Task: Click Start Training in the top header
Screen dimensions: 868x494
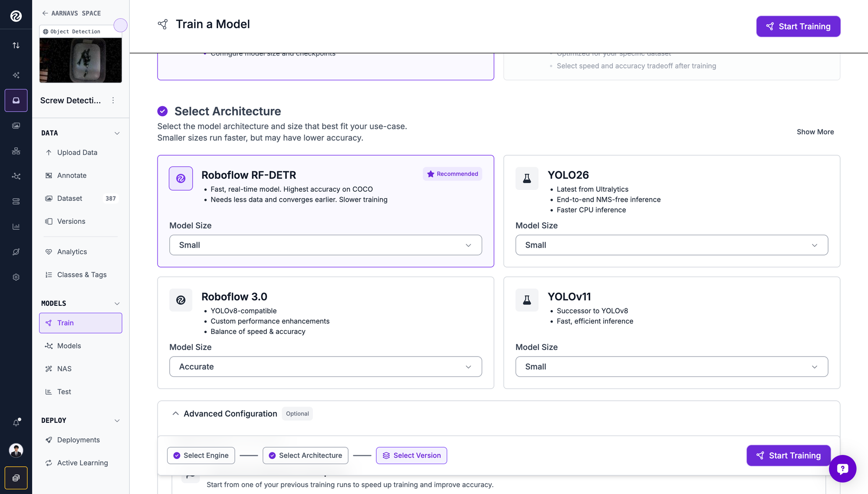Action: (798, 26)
